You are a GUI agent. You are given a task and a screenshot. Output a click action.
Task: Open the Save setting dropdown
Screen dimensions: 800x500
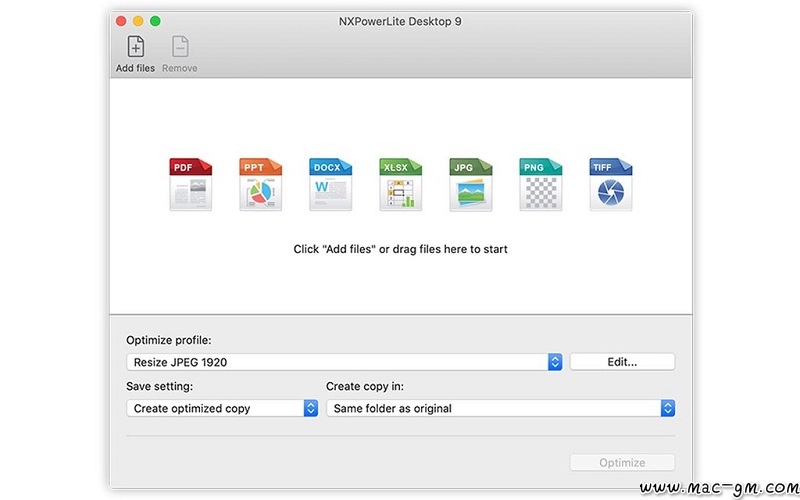222,408
